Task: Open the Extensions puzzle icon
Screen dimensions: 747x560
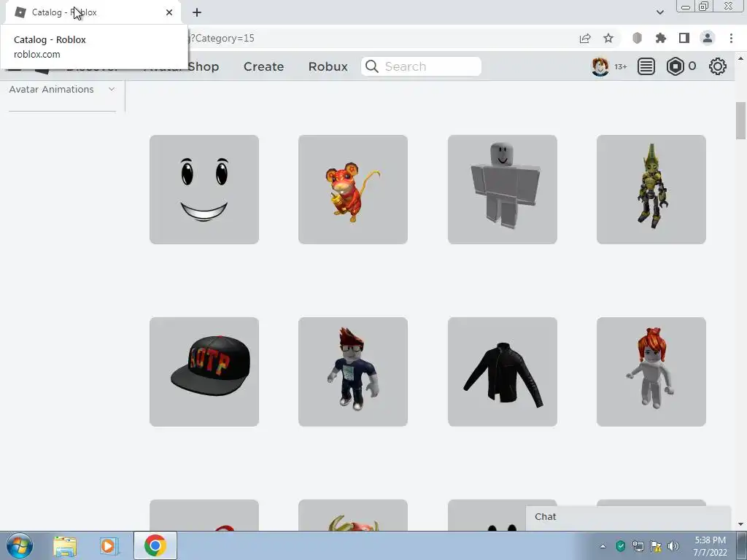Action: click(661, 39)
